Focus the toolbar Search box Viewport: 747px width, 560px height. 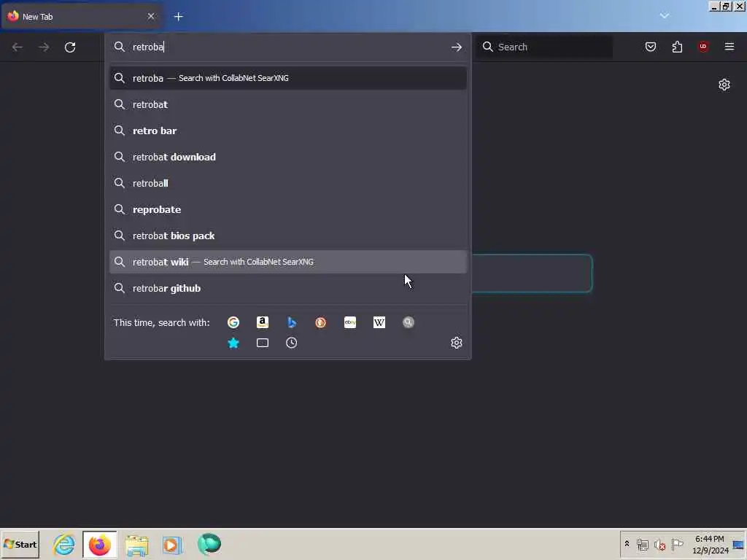coord(545,47)
